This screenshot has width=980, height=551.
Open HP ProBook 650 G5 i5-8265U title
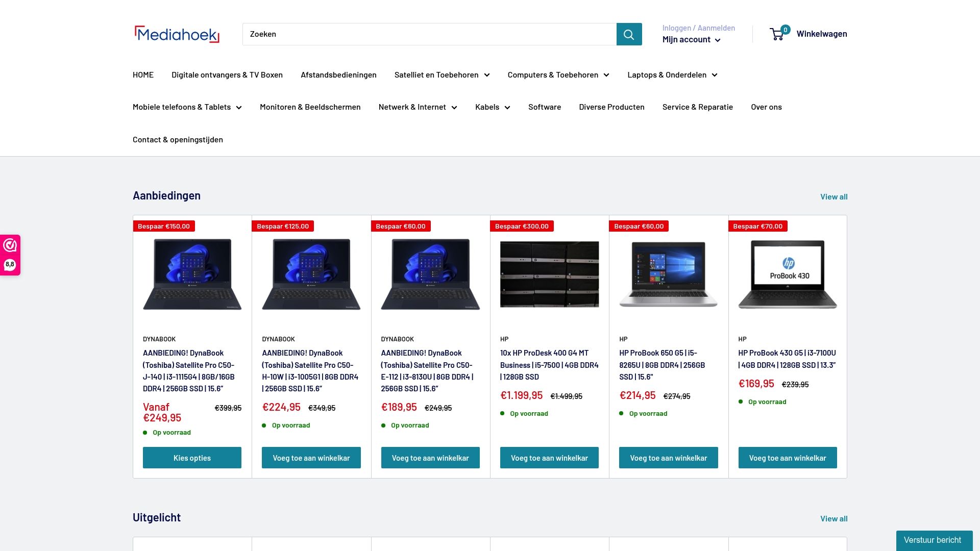click(662, 365)
